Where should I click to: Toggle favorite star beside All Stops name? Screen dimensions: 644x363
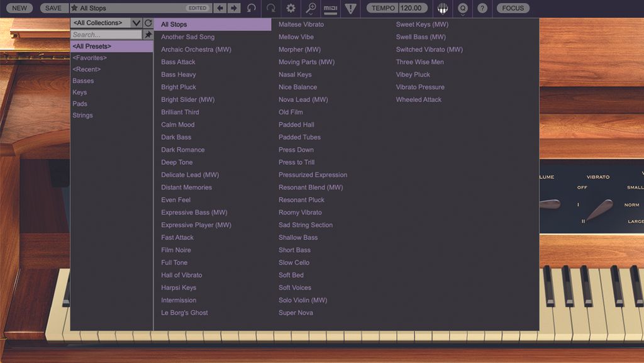click(x=74, y=8)
